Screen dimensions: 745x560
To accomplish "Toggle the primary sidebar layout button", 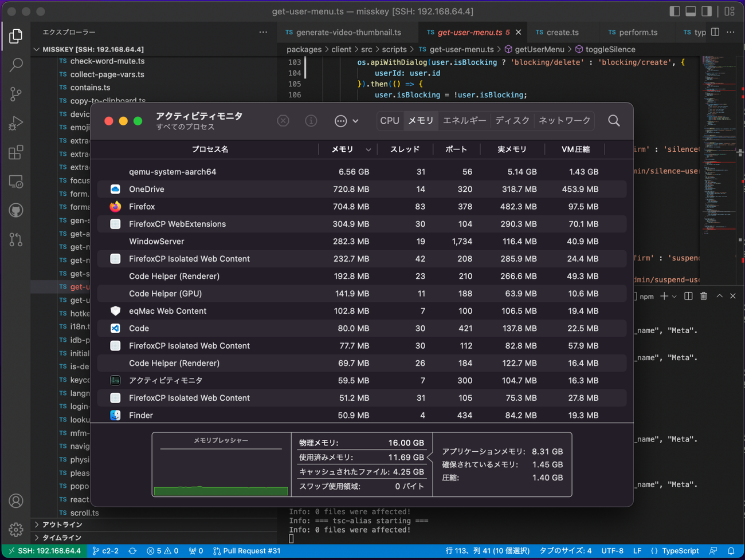I will tap(675, 11).
